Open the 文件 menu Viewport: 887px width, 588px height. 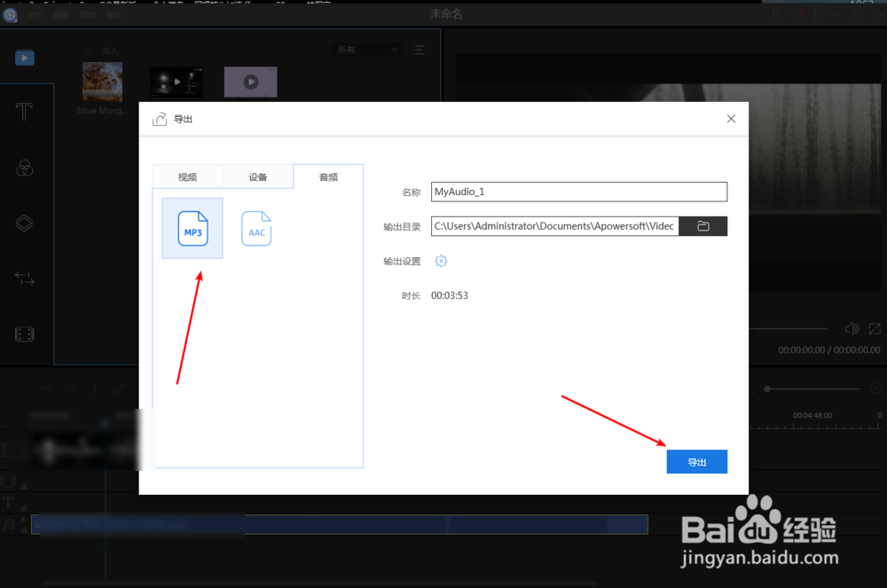click(x=34, y=15)
